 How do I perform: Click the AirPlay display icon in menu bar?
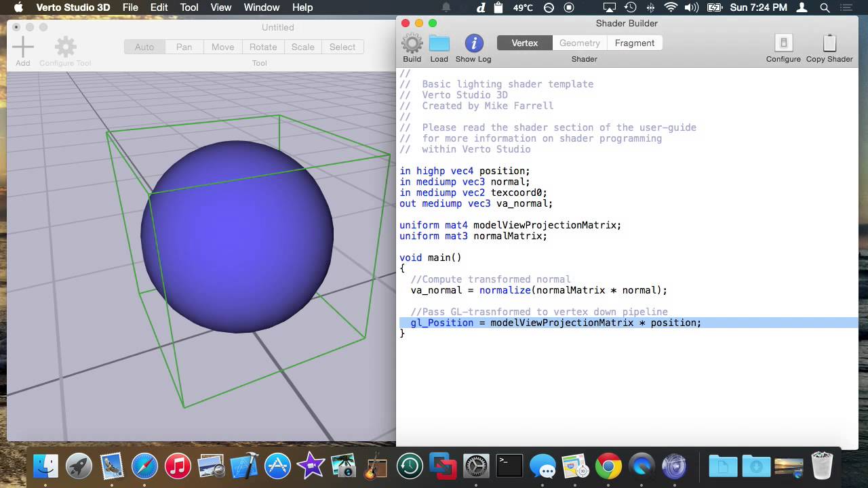[610, 7]
